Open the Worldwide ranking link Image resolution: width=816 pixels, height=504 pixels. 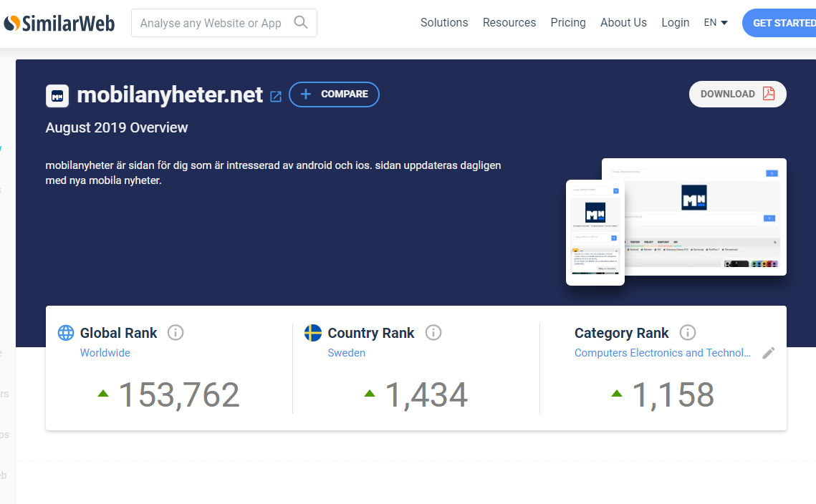click(x=105, y=353)
